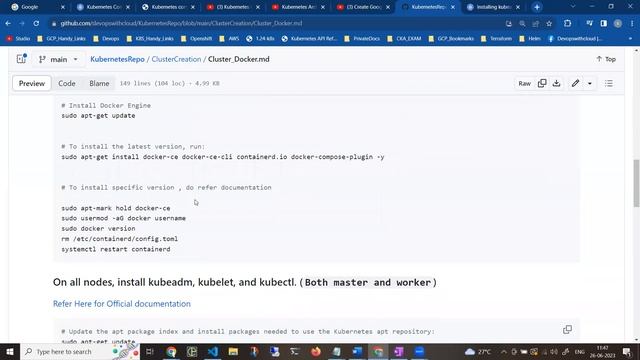
Task: Go to KubernetesRepo breadcrumb link
Action: pyautogui.click(x=117, y=59)
